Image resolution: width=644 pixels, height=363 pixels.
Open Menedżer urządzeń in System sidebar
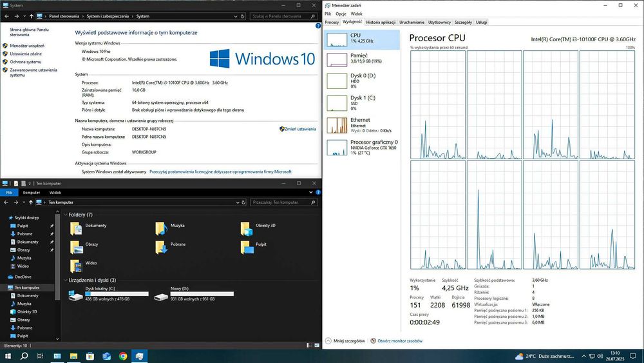[x=27, y=46]
